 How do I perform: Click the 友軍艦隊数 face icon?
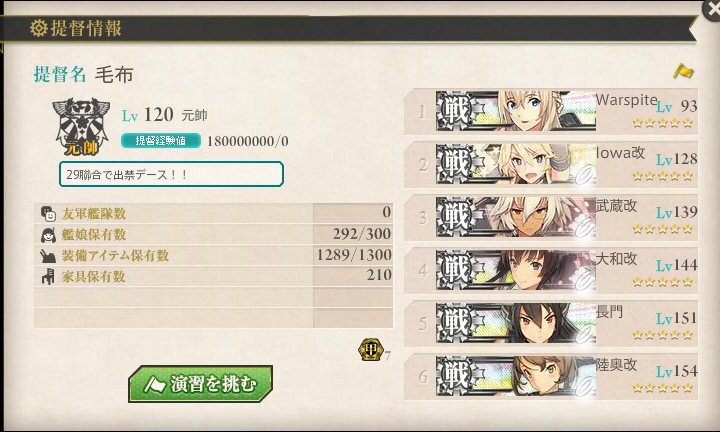click(48, 213)
